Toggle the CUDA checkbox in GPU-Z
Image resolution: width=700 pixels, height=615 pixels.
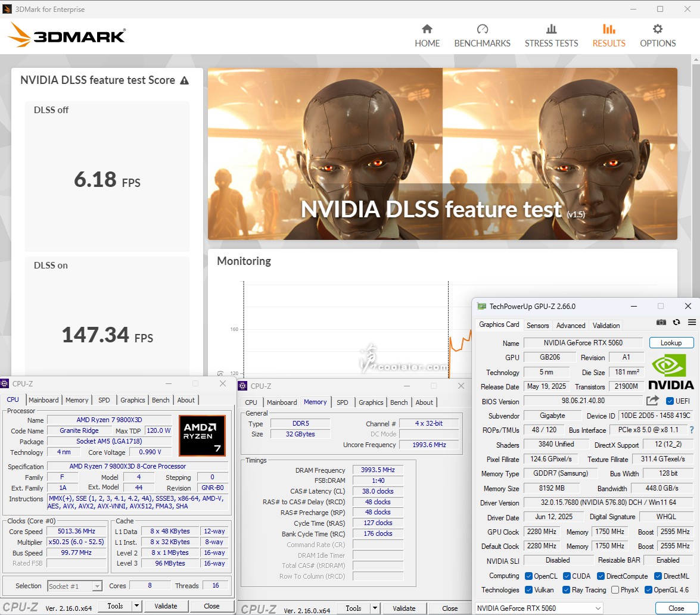pos(567,576)
